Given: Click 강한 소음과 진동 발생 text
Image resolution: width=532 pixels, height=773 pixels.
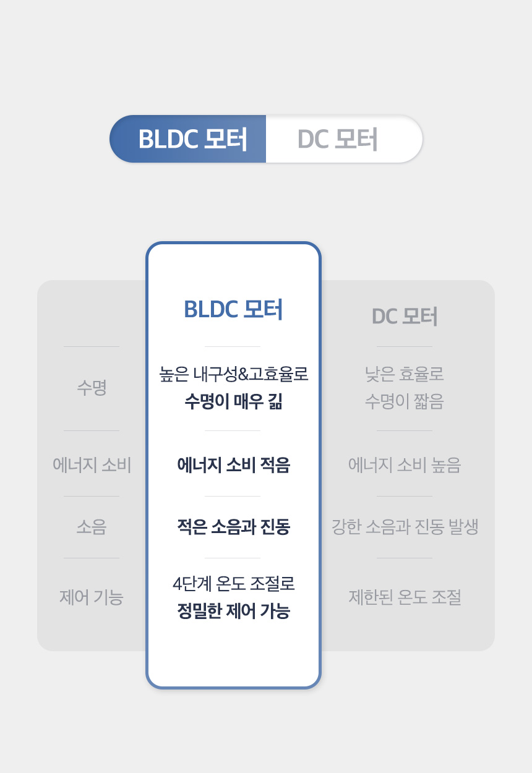Looking at the screenshot, I should tap(405, 527).
